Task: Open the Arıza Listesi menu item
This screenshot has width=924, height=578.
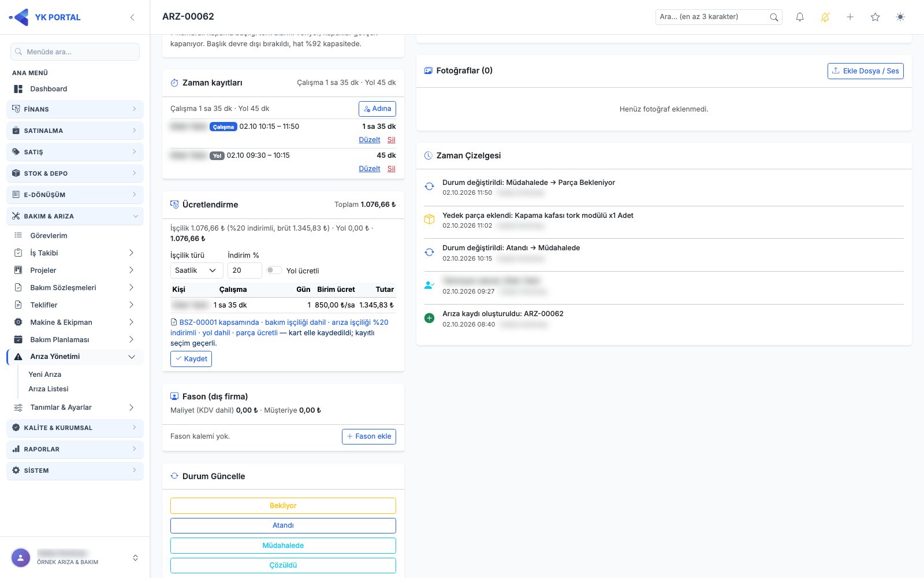Action: pyautogui.click(x=49, y=389)
